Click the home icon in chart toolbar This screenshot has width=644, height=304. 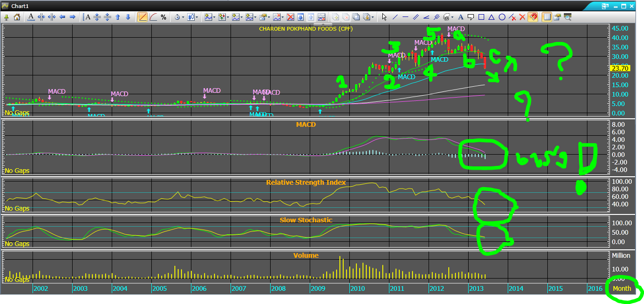point(17,17)
